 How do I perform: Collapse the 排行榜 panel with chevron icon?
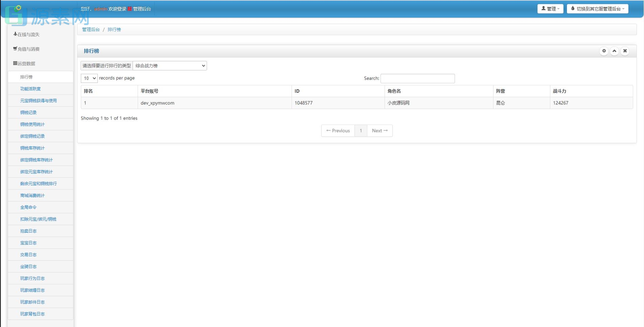pyautogui.click(x=614, y=51)
